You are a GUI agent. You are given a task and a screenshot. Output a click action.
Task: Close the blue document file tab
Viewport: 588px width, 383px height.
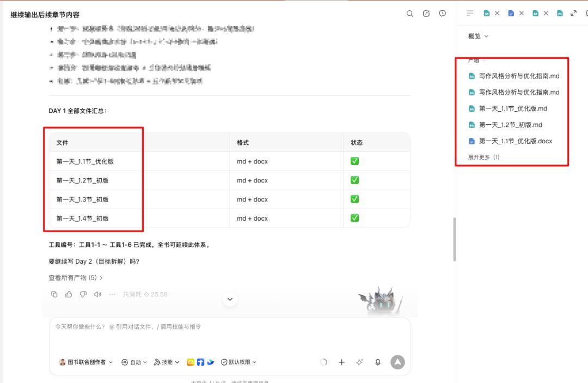tap(521, 14)
